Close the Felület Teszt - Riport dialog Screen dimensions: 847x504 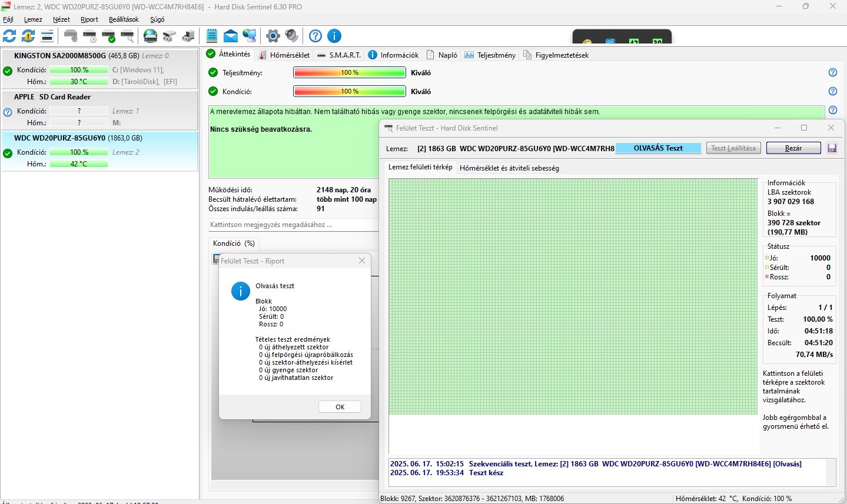[362, 261]
